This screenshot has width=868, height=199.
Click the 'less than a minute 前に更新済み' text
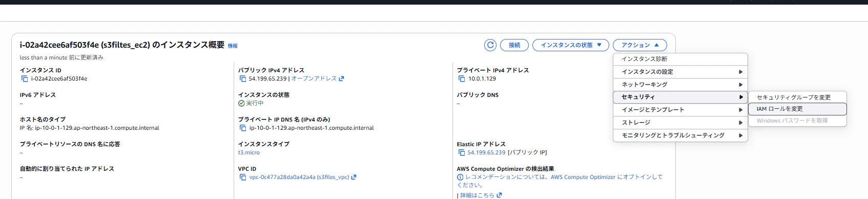pyautogui.click(x=61, y=57)
